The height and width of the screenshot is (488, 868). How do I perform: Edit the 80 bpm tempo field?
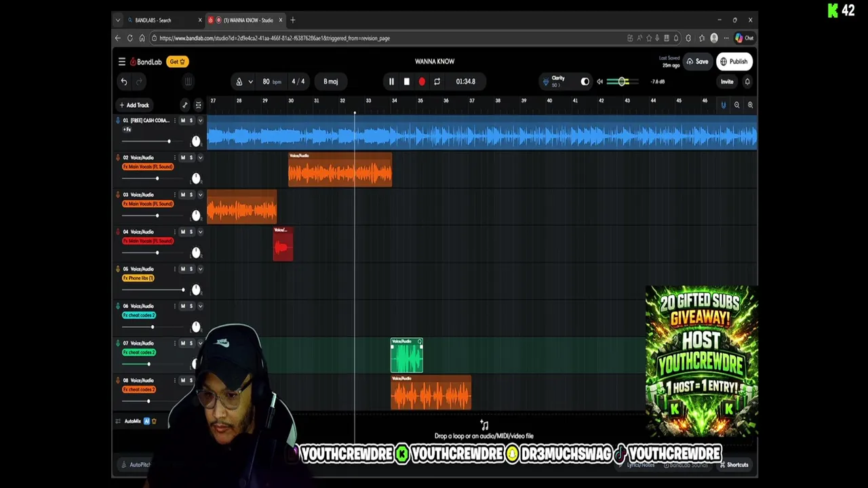point(271,81)
